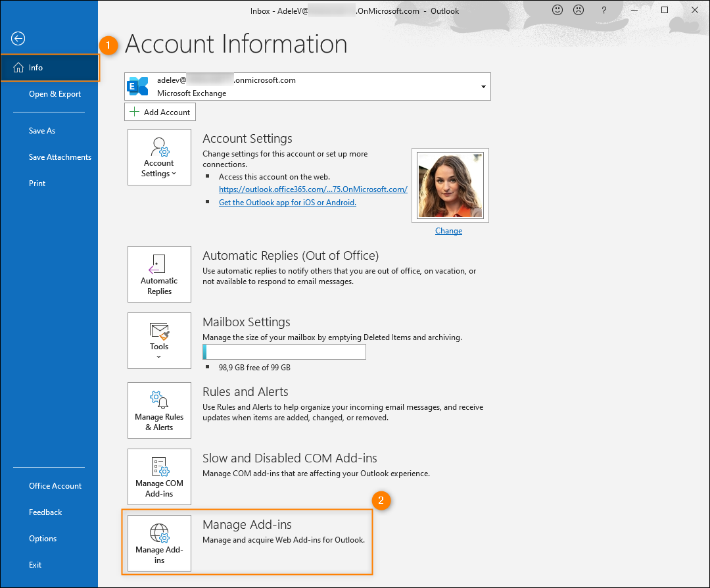The height and width of the screenshot is (588, 710).
Task: Click the profile photo thumbnail
Action: pos(450,185)
